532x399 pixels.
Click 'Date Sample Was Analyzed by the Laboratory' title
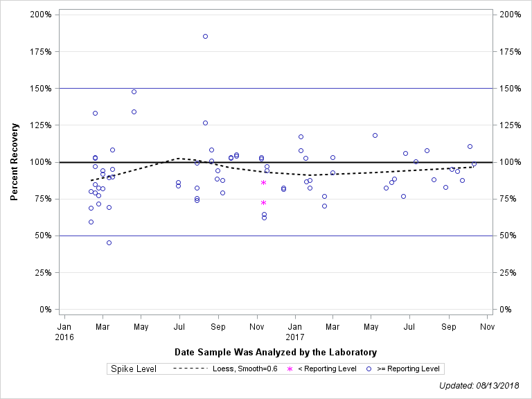276,352
